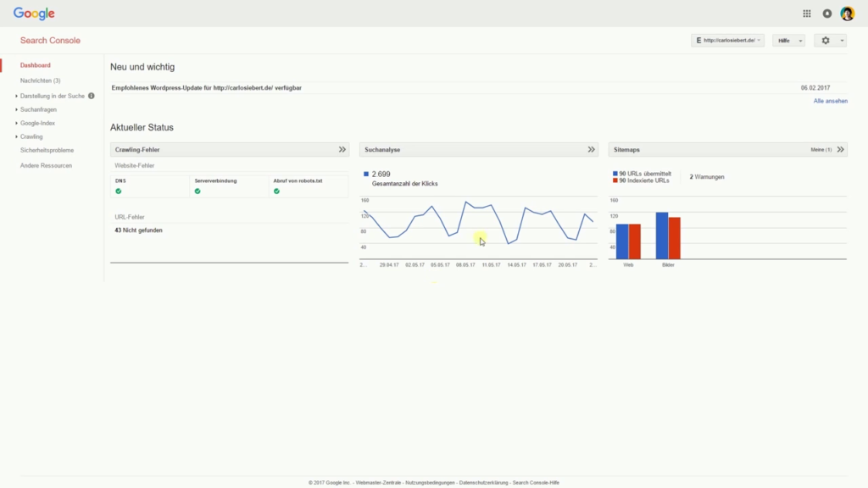Click blue URLs übermittelt legend swatch
The height and width of the screenshot is (488, 868).
tap(615, 174)
